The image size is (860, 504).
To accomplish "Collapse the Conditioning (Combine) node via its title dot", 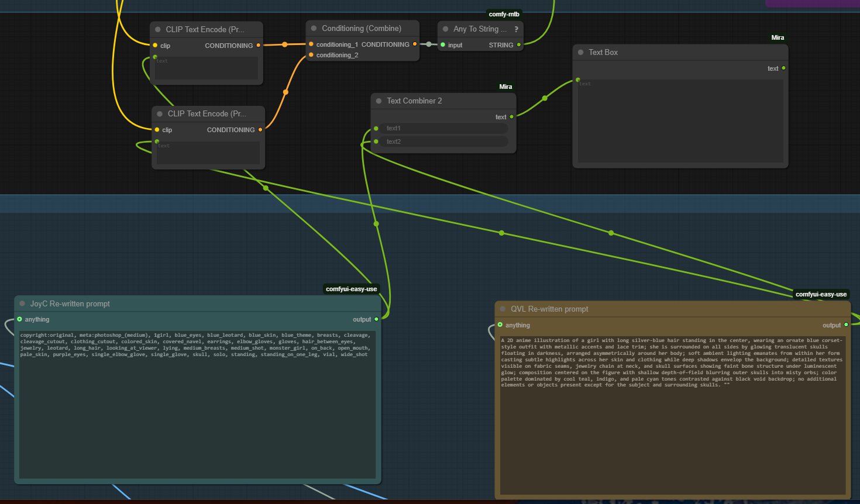I will [314, 28].
